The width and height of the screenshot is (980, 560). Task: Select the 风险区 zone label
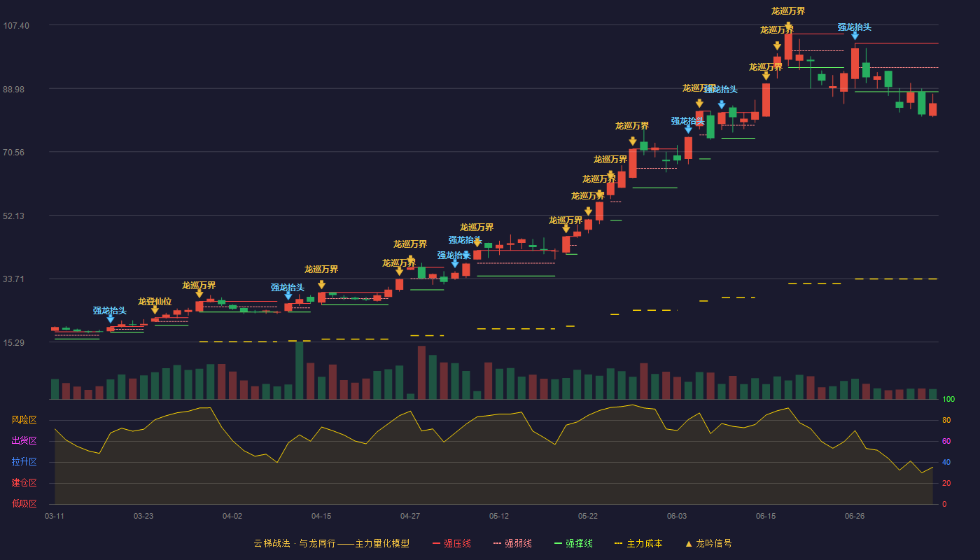(x=24, y=420)
